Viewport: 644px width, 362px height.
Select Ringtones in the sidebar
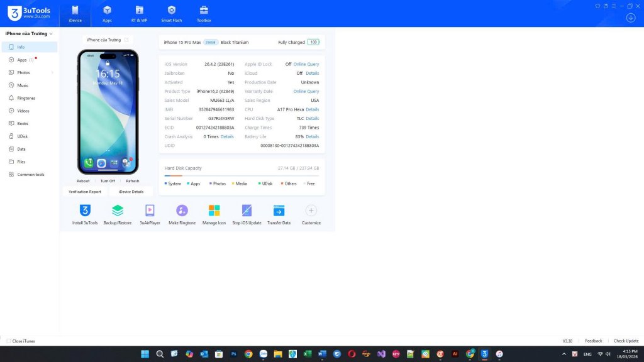[30, 98]
